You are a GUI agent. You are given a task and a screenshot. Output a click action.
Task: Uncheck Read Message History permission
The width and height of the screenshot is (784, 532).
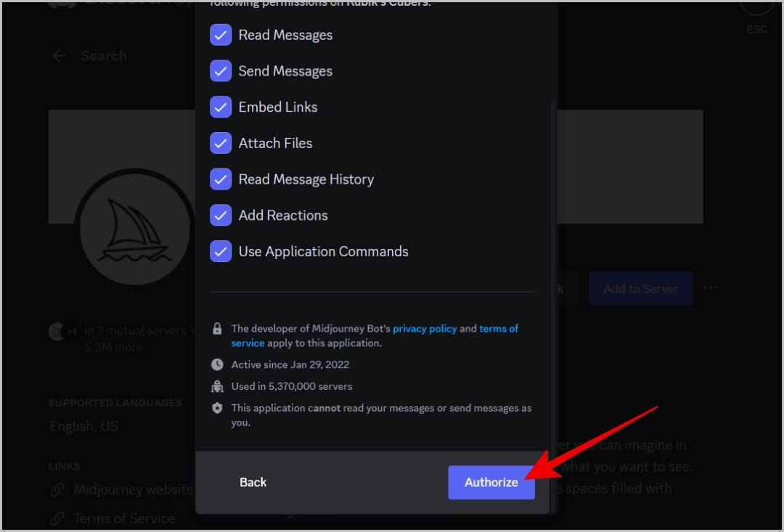tap(221, 179)
